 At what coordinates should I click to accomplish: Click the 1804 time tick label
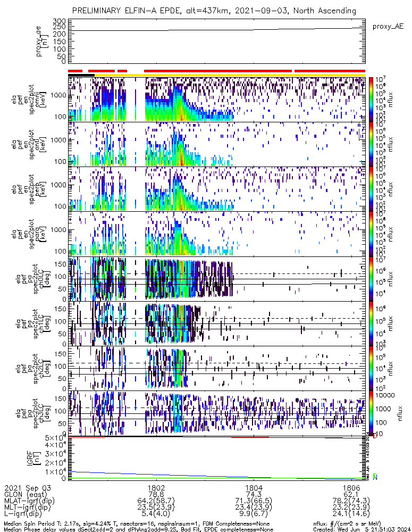253,488
